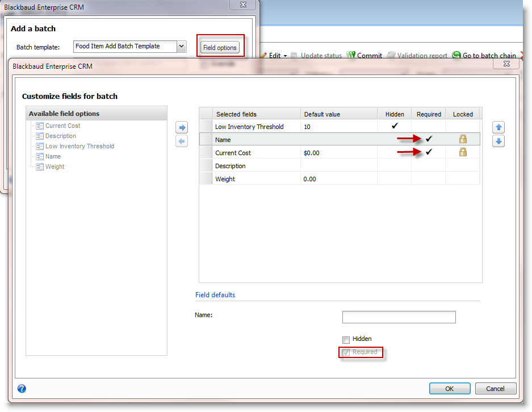Move selected field up with up arrow
This screenshot has width=532, height=412.
(x=499, y=127)
